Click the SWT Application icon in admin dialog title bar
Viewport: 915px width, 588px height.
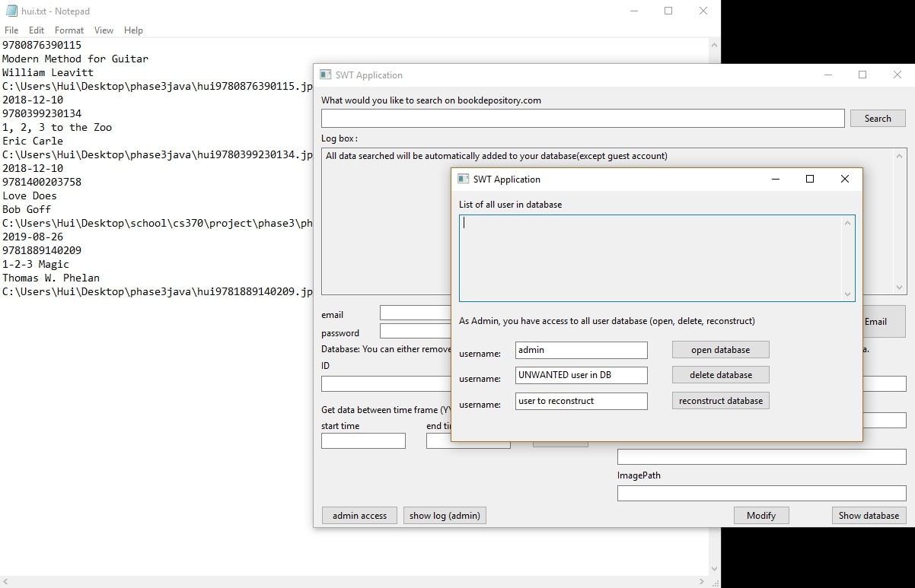click(x=463, y=180)
